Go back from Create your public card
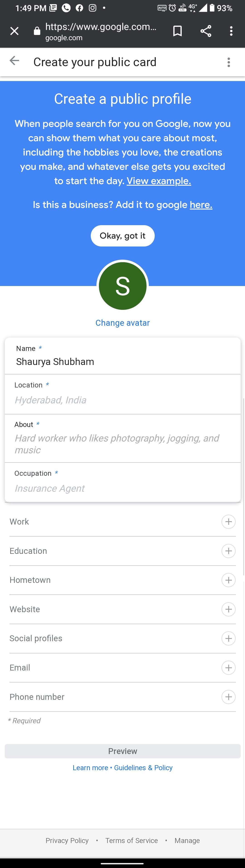This screenshot has height=868, width=245. [x=15, y=61]
